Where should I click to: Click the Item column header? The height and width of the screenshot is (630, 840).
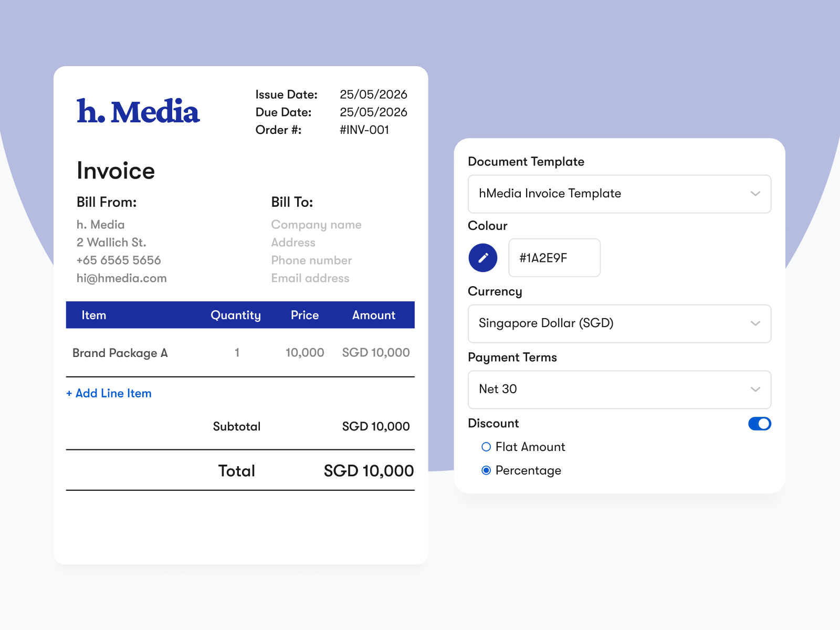click(94, 315)
